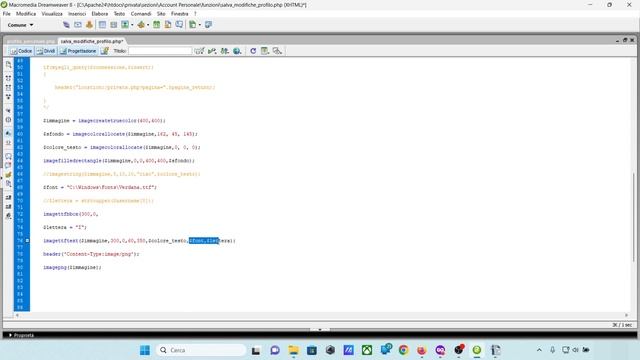Insert a div tag icon
The width and height of the screenshot is (640, 360).
114,25
